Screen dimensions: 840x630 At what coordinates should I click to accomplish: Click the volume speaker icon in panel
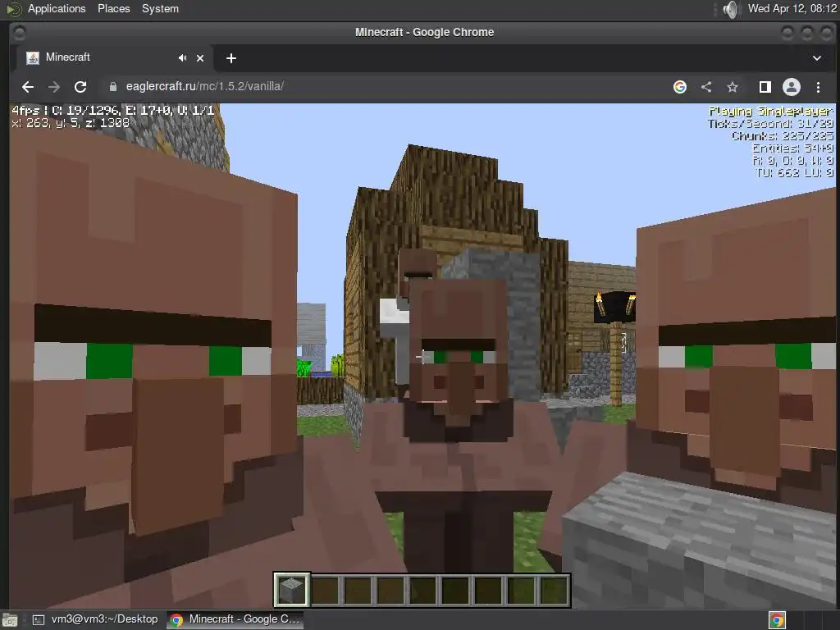pyautogui.click(x=729, y=9)
